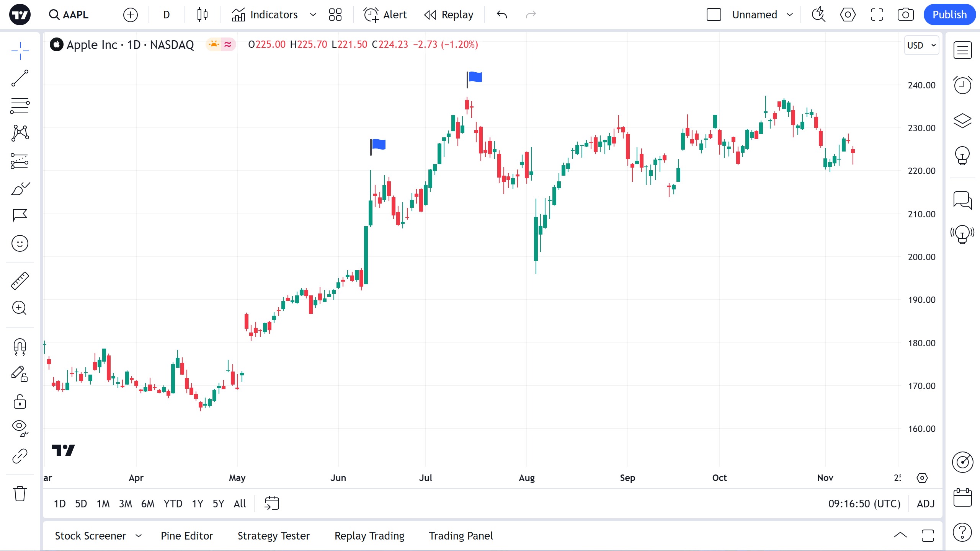Open the candlestick chart style icon

pyautogui.click(x=203, y=15)
